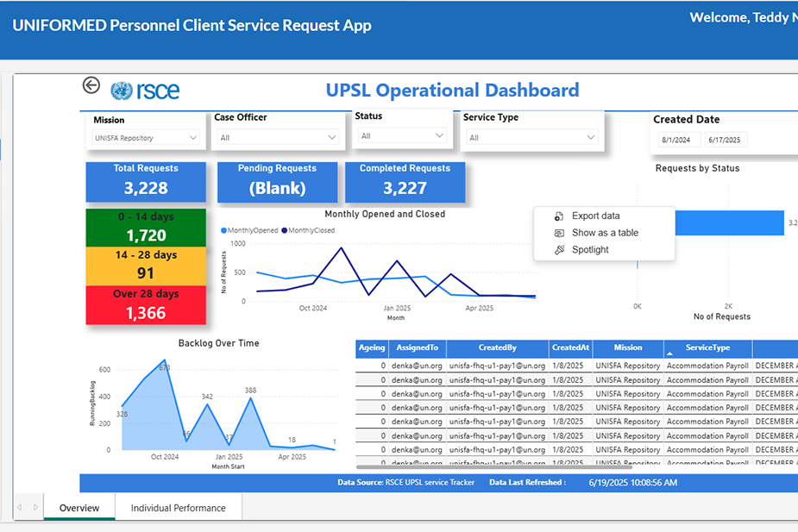Click the Spotlight icon in context menu

pyautogui.click(x=559, y=250)
